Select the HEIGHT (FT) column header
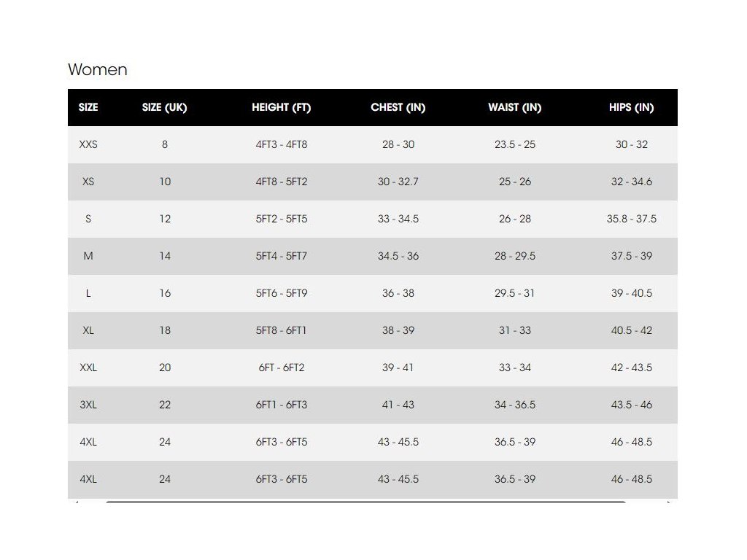Viewport: 747px width, 560px height. pyautogui.click(x=282, y=107)
